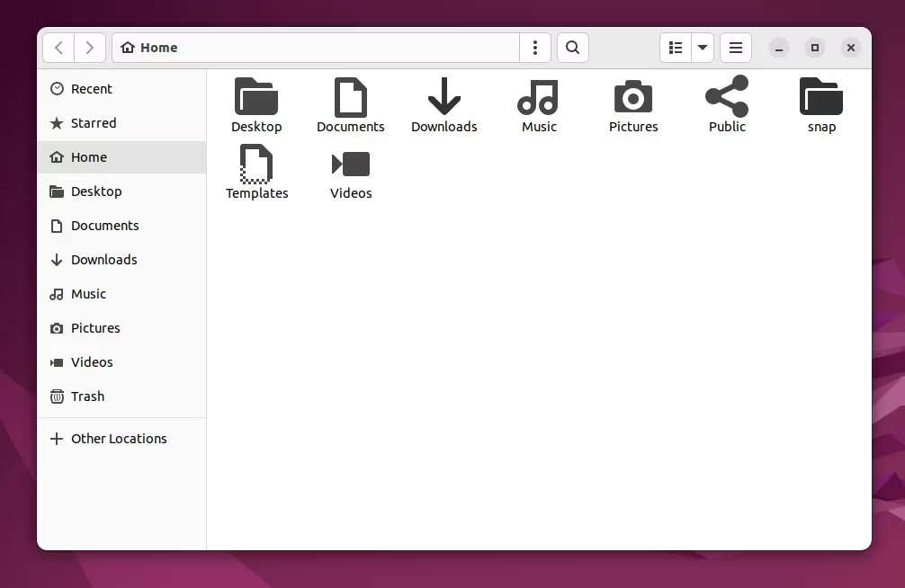Select the Public share folder icon

(x=727, y=96)
